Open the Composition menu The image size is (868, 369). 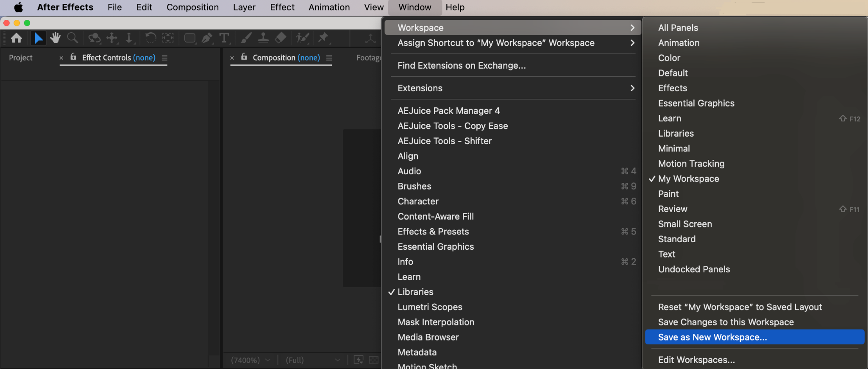[x=192, y=7]
